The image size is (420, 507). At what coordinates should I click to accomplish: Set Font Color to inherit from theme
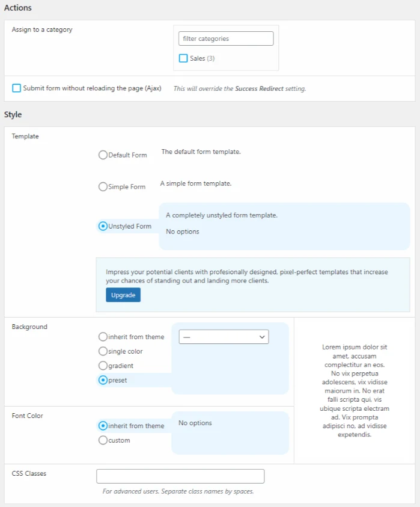point(103,426)
